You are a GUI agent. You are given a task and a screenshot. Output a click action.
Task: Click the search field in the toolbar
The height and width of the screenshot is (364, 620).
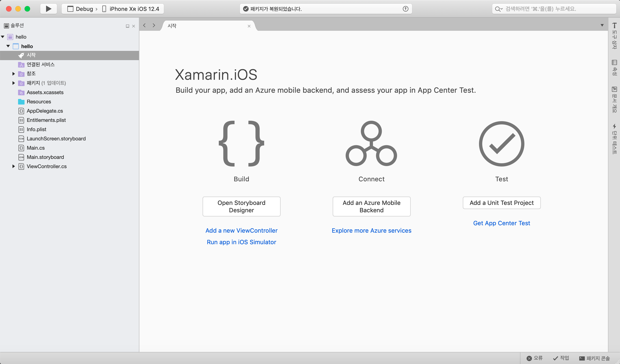[554, 9]
